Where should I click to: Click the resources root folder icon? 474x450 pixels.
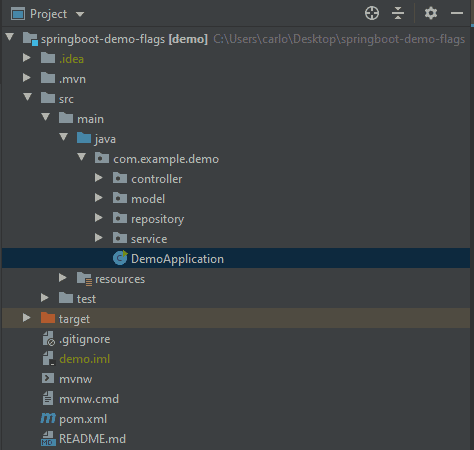84,279
